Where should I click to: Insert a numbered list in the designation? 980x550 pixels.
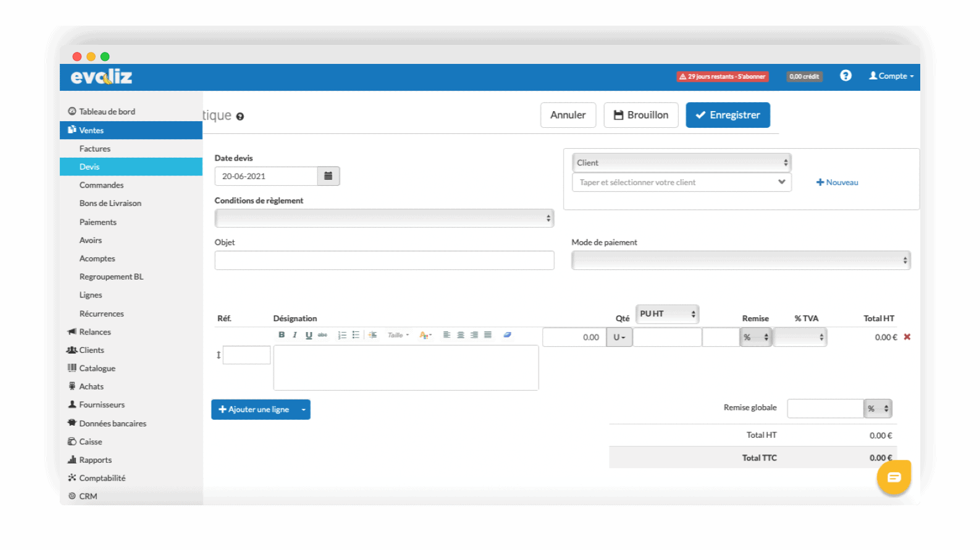pos(342,335)
